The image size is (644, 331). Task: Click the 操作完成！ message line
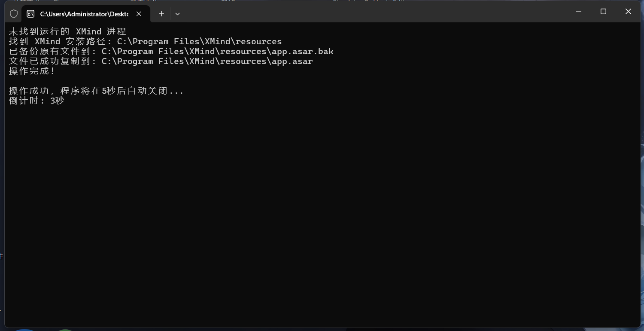[32, 71]
